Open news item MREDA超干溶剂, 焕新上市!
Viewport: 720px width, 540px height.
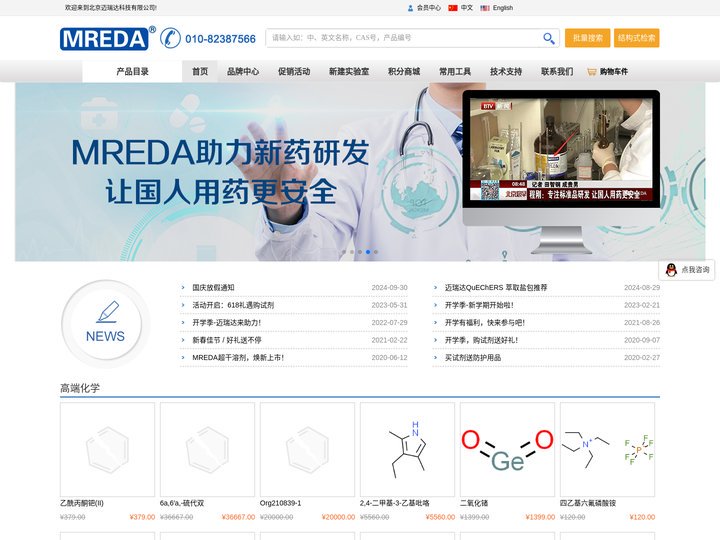click(x=238, y=357)
